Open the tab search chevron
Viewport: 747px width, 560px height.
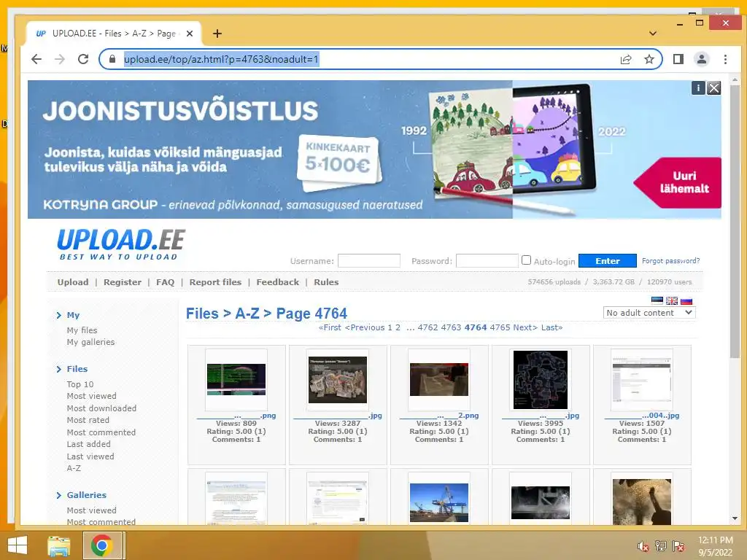[x=653, y=34]
